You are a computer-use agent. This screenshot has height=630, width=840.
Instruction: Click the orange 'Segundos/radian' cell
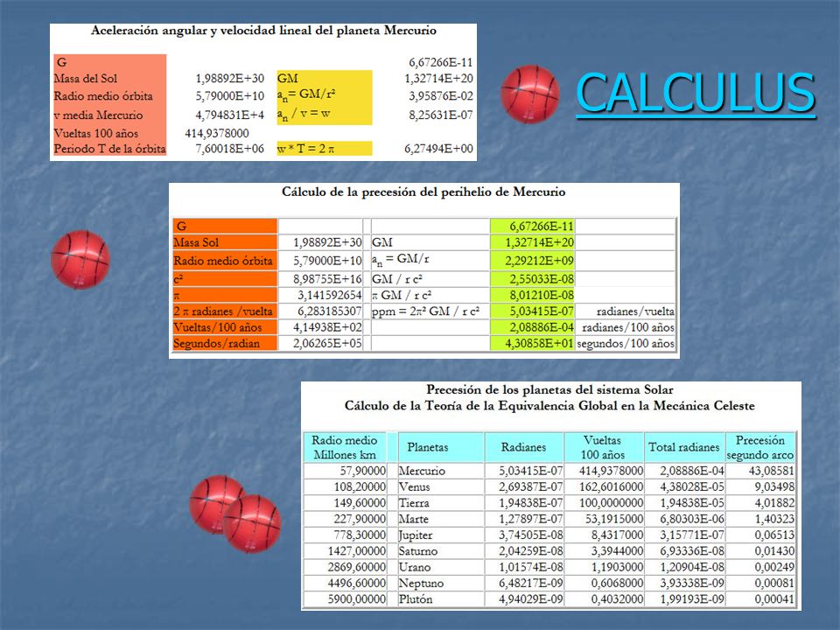[x=225, y=343]
